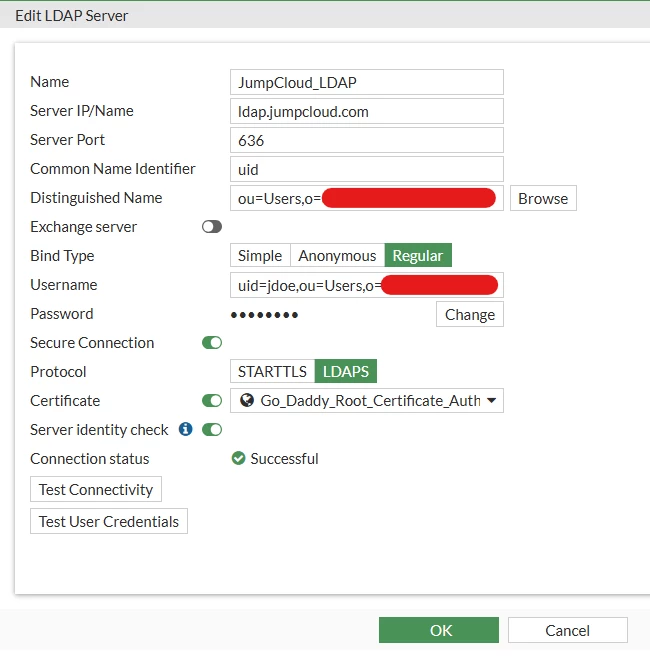Click the Distinguished Name input field
The width and height of the screenshot is (650, 660).
point(367,198)
